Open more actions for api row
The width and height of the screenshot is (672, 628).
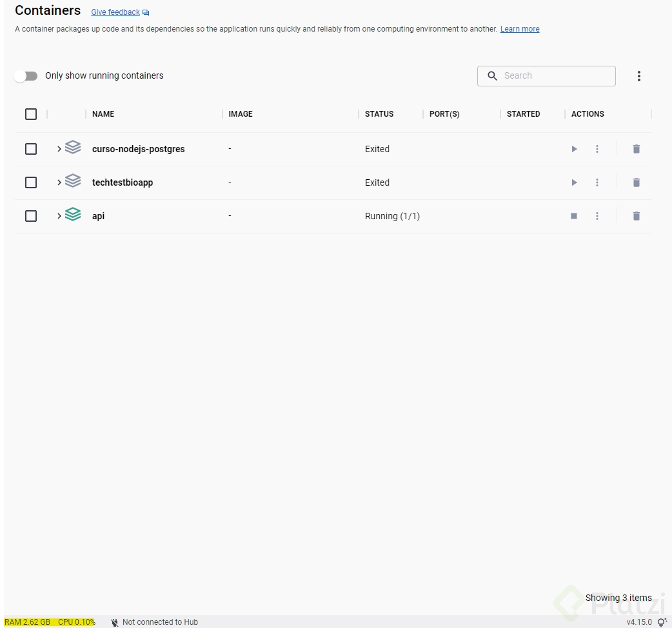[597, 216]
